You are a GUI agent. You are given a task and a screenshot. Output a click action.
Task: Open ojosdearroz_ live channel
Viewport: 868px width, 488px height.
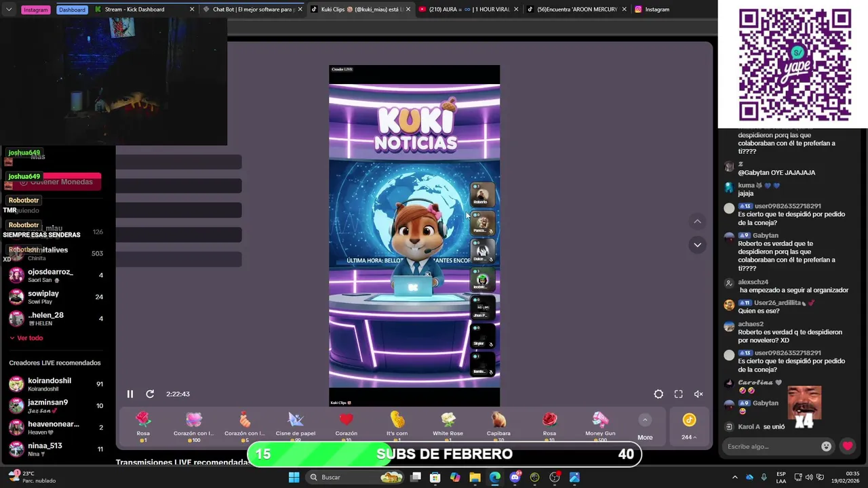pos(56,275)
